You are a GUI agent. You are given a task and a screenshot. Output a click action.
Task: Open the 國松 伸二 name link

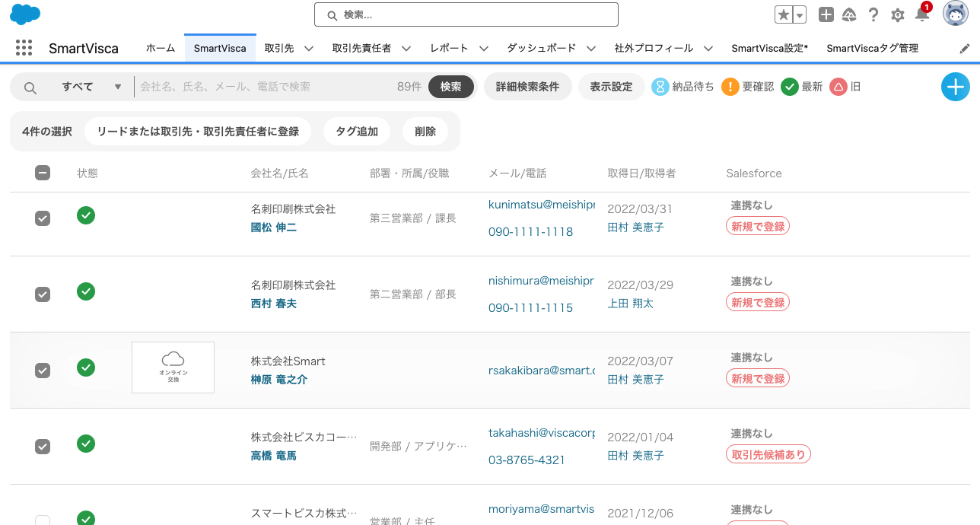pyautogui.click(x=274, y=228)
